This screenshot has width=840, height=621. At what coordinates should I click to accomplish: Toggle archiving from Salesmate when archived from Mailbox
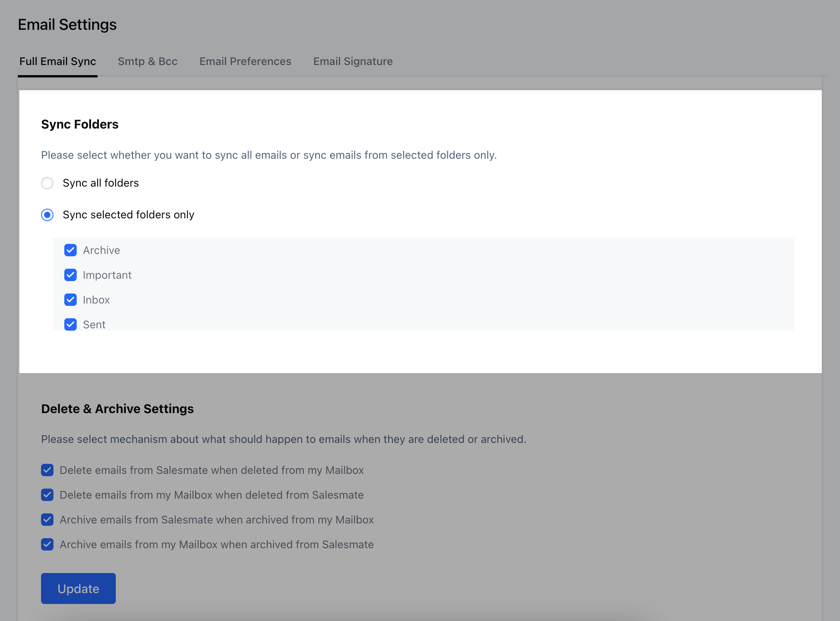coord(47,520)
